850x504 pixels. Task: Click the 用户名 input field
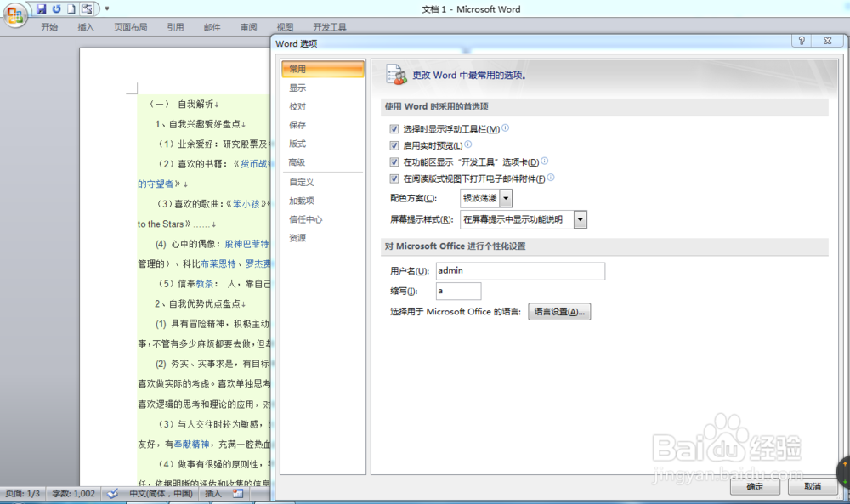[520, 271]
